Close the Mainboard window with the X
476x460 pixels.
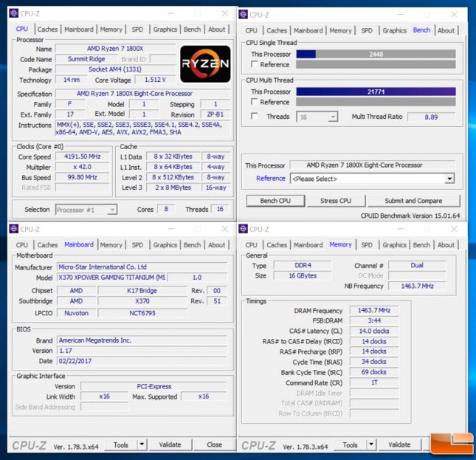point(224,229)
